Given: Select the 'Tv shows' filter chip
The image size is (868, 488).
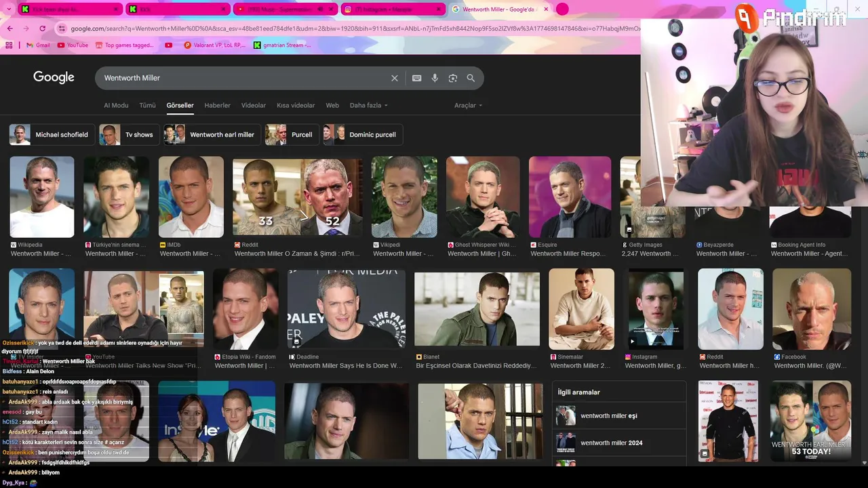Looking at the screenshot, I should tap(129, 135).
